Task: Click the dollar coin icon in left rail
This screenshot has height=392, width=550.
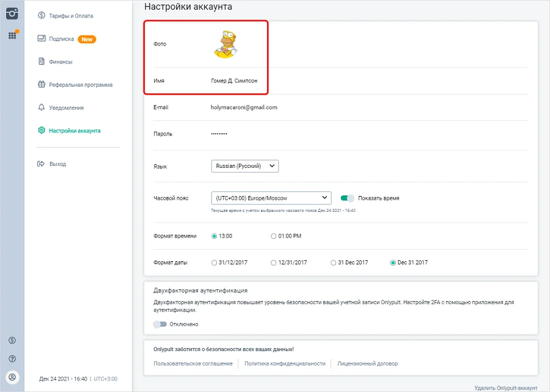Action: click(12, 340)
